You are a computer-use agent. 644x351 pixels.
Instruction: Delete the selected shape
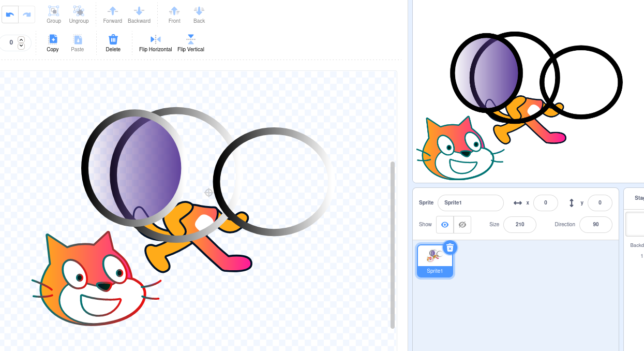click(113, 43)
